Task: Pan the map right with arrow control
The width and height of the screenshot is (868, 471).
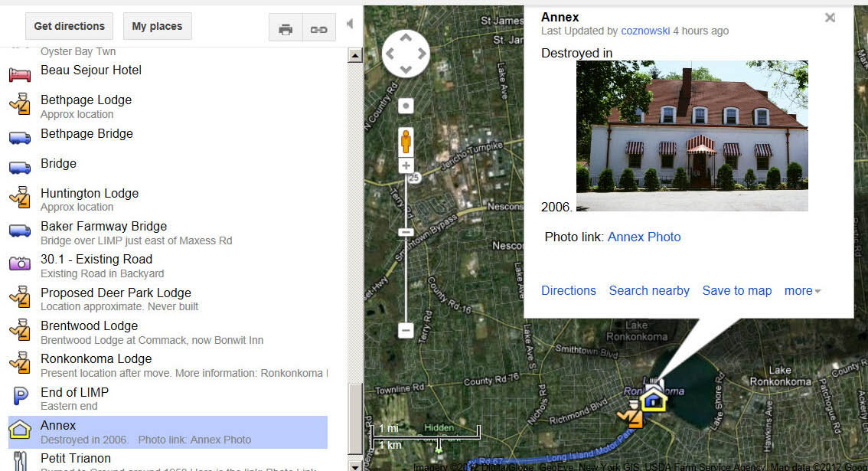Action: coord(422,54)
